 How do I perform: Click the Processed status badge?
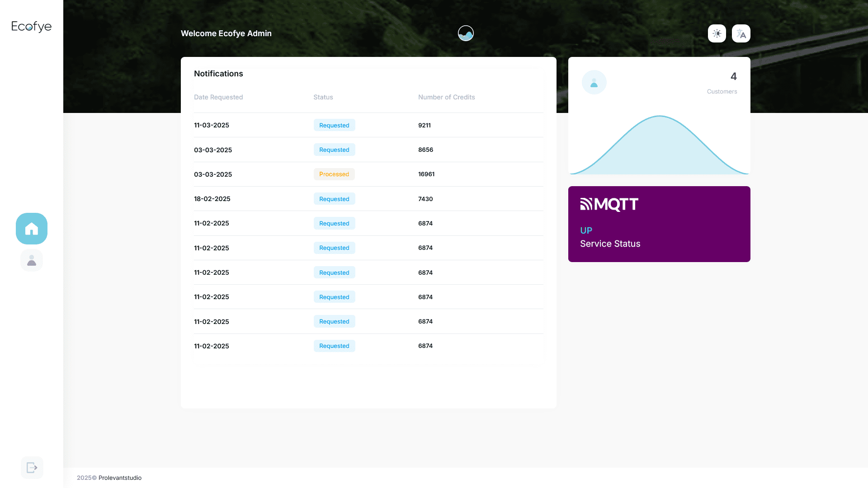[x=334, y=174]
